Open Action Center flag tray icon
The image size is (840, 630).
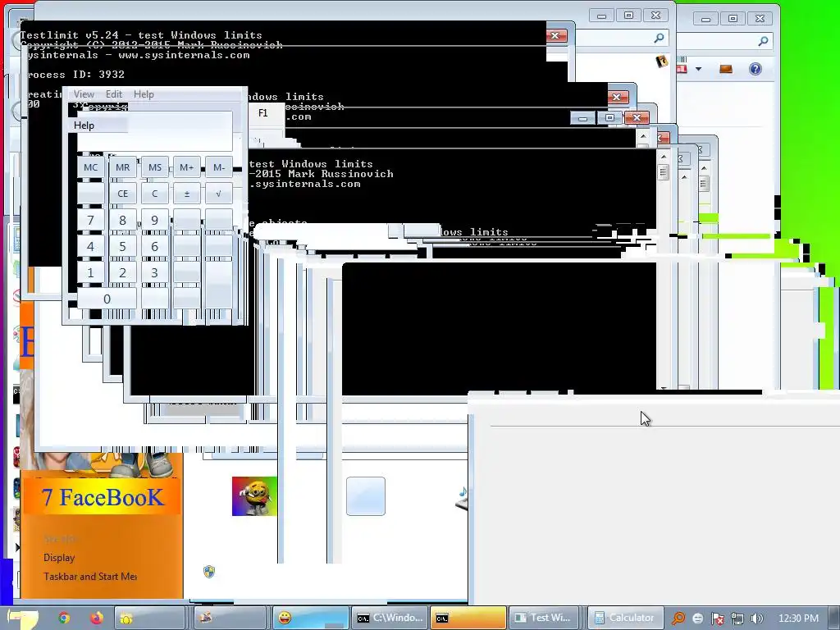click(x=717, y=619)
